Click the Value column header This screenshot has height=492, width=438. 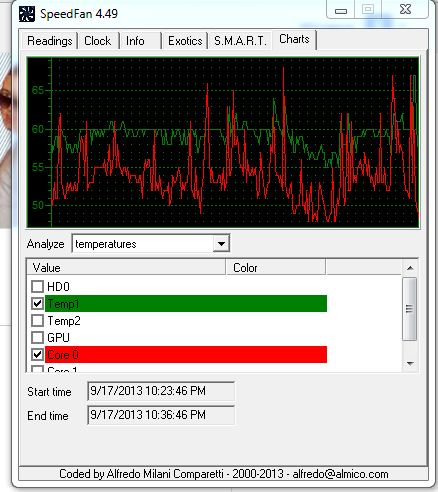click(126, 268)
